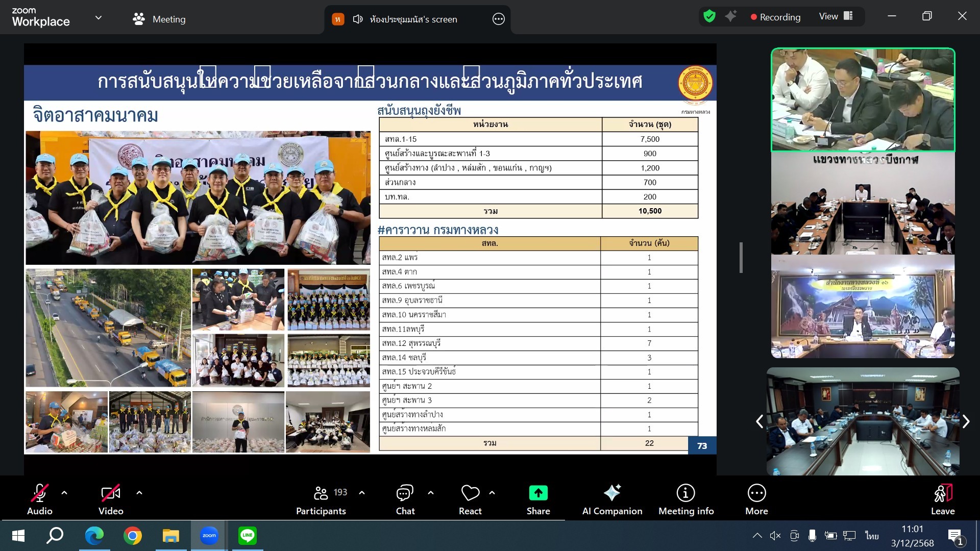Screen dimensions: 980x551
Task: Open AI Companion
Action: (612, 499)
